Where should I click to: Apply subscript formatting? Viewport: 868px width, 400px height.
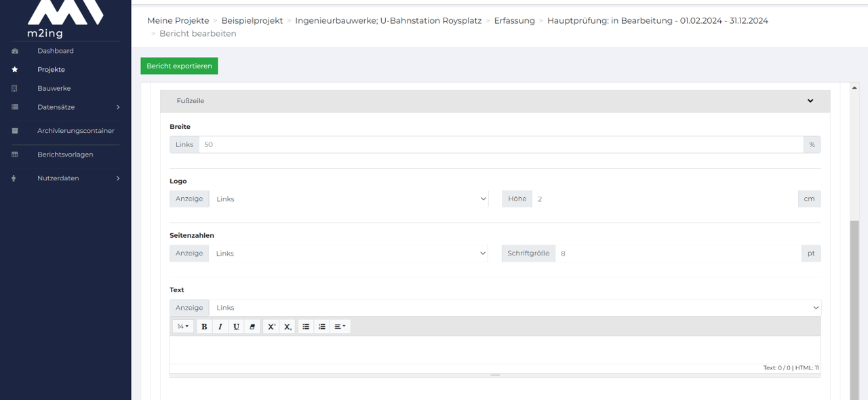tap(288, 327)
